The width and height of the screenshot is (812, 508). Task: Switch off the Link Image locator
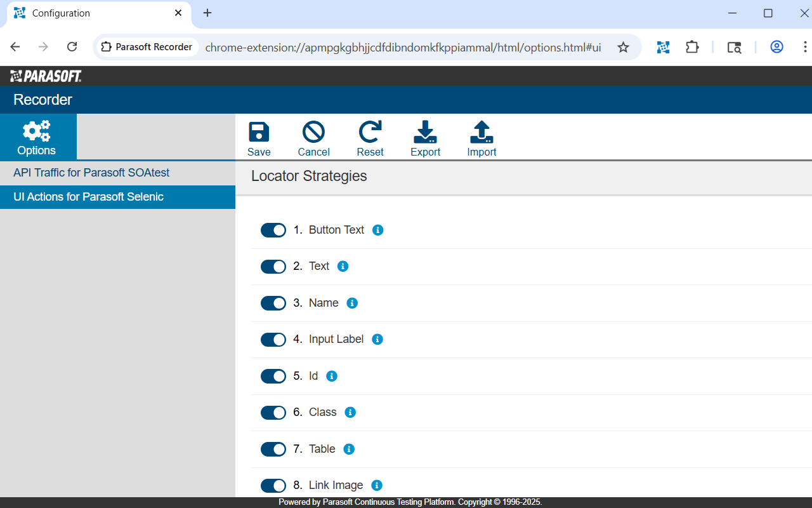(x=273, y=486)
